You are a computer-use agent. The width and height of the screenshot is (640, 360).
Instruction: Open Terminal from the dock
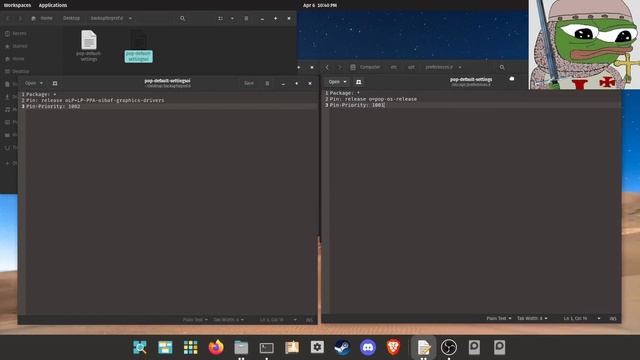(267, 347)
